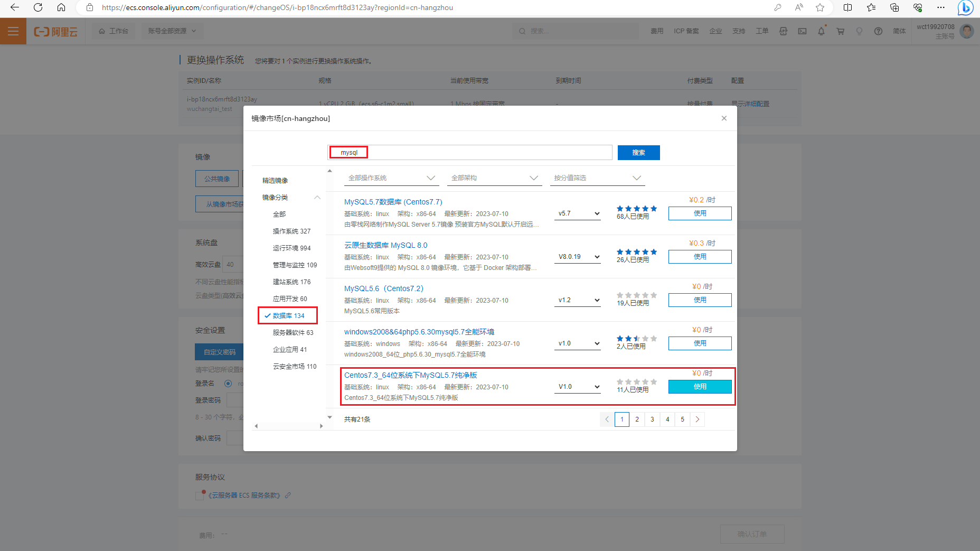Reload the page with refresh icon
980x551 pixels.
click(x=38, y=7)
